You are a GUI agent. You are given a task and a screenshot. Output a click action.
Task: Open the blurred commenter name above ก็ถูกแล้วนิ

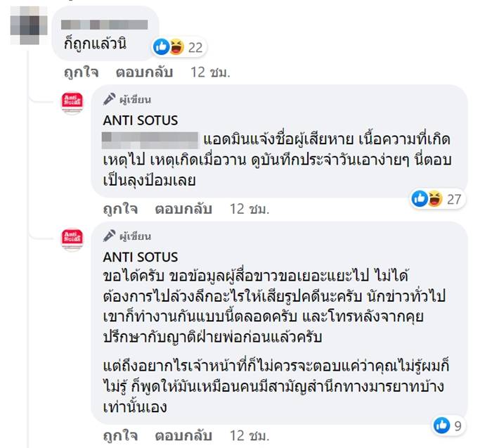click(x=105, y=25)
